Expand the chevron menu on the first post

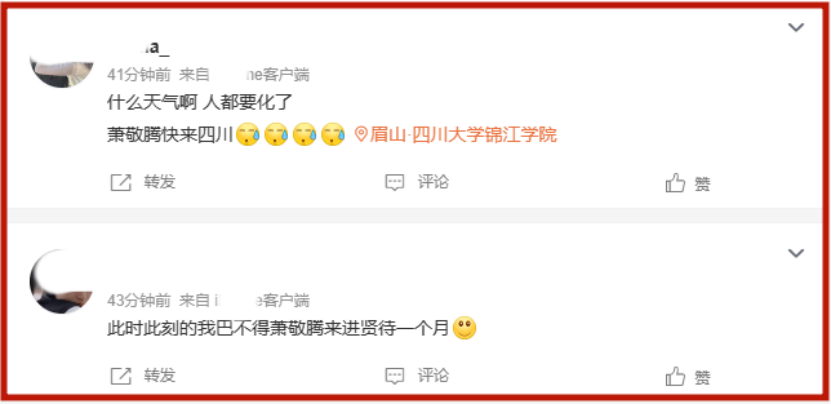tap(796, 28)
